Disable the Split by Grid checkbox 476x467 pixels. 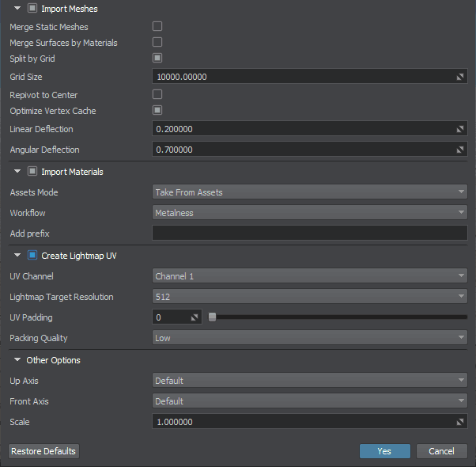click(157, 58)
